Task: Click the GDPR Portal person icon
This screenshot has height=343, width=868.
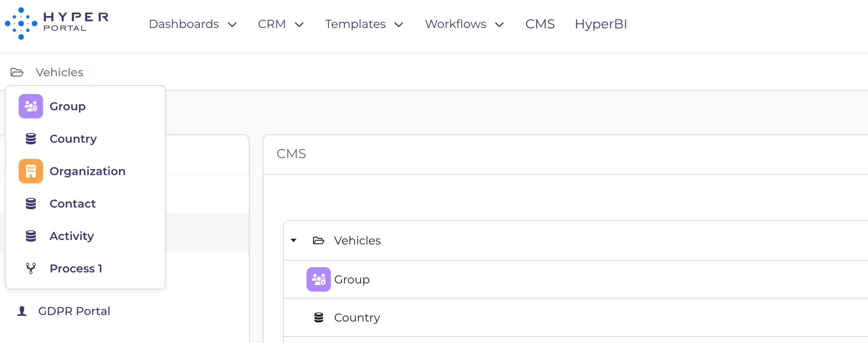Action: 22,311
